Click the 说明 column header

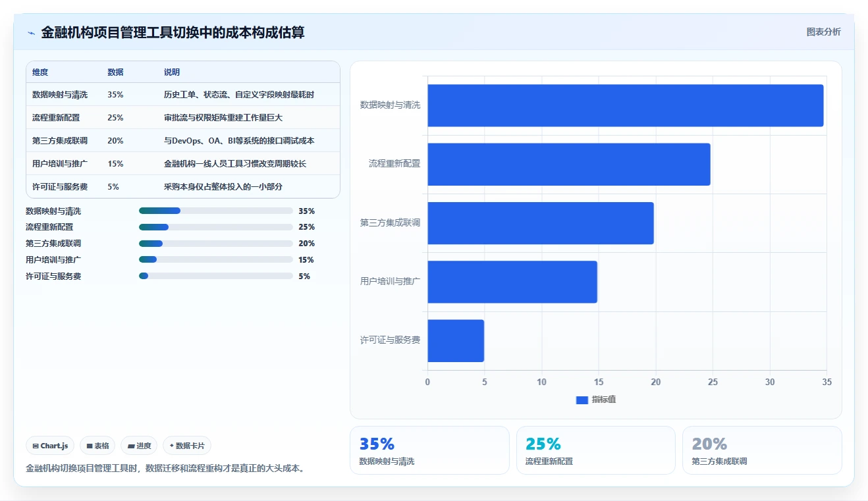172,72
